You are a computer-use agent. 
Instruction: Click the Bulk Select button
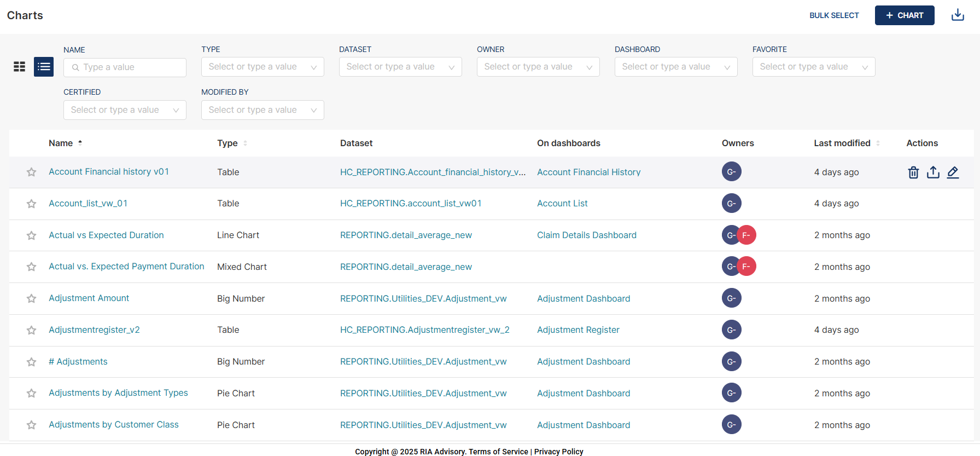tap(834, 15)
